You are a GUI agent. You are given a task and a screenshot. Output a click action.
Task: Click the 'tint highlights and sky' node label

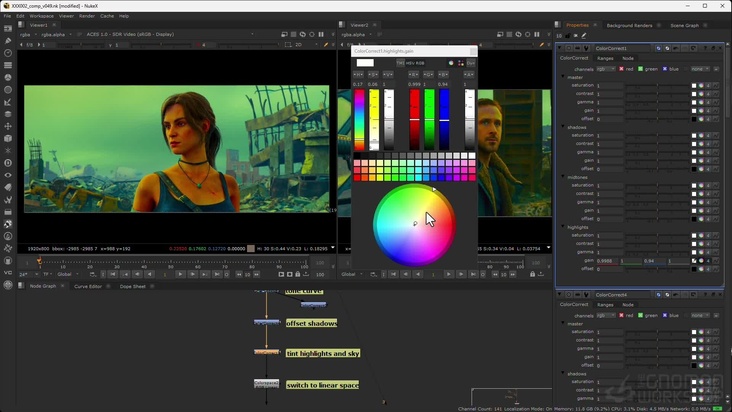(x=323, y=354)
